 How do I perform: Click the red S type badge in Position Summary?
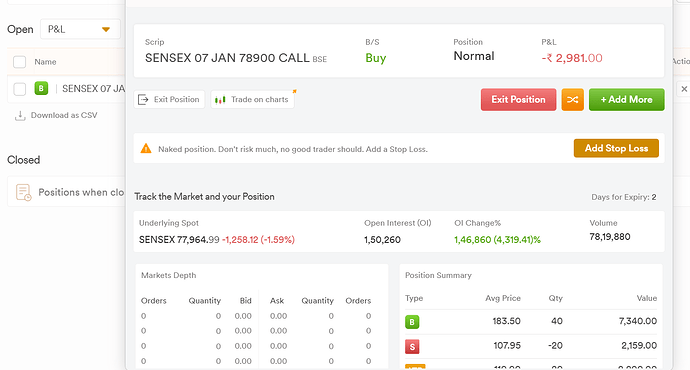pos(412,347)
